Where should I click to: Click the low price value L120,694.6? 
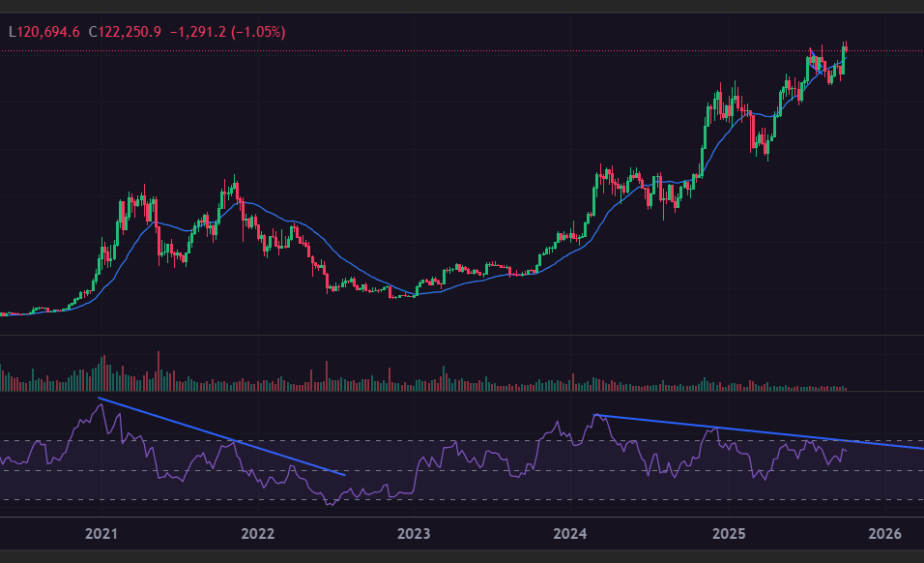[x=44, y=32]
